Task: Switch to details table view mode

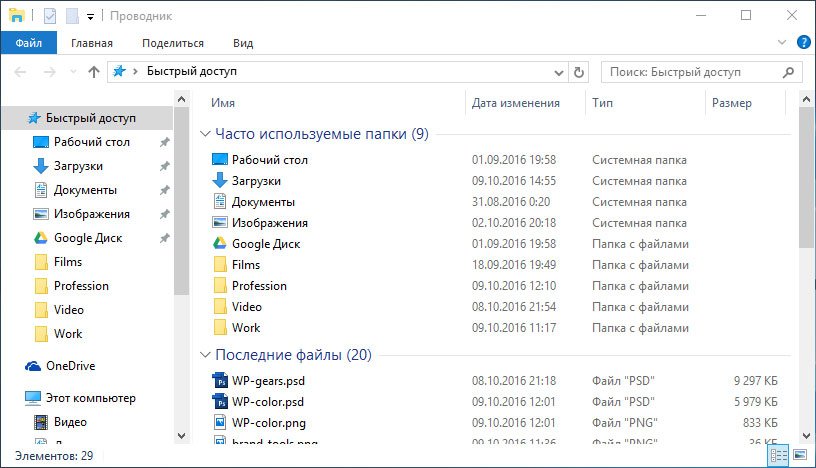Action: tap(779, 456)
